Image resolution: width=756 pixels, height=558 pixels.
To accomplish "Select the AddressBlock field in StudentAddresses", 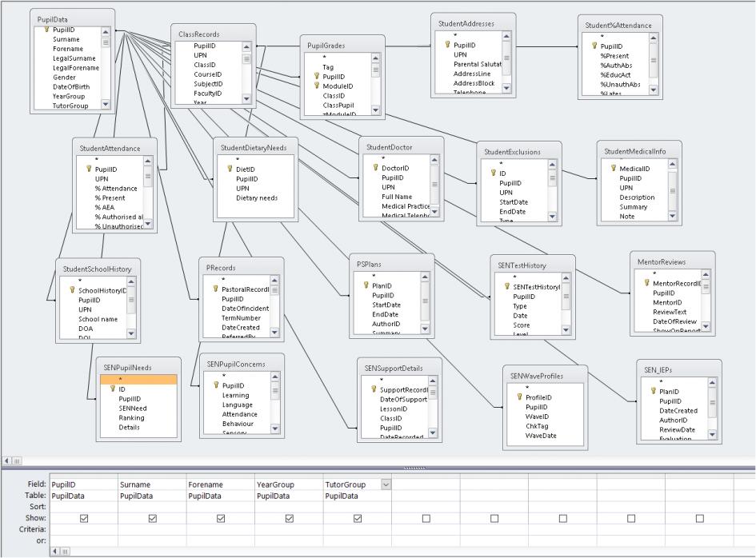I will [474, 83].
